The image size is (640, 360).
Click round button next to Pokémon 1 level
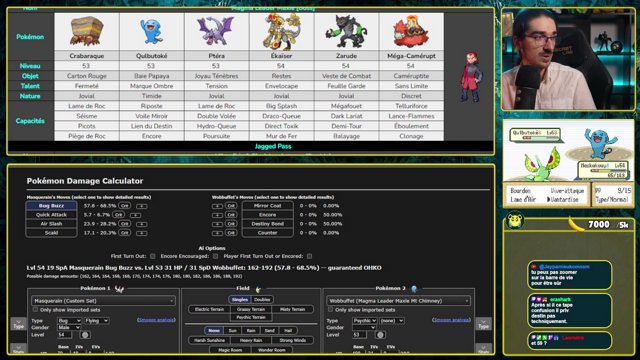pos(85,335)
